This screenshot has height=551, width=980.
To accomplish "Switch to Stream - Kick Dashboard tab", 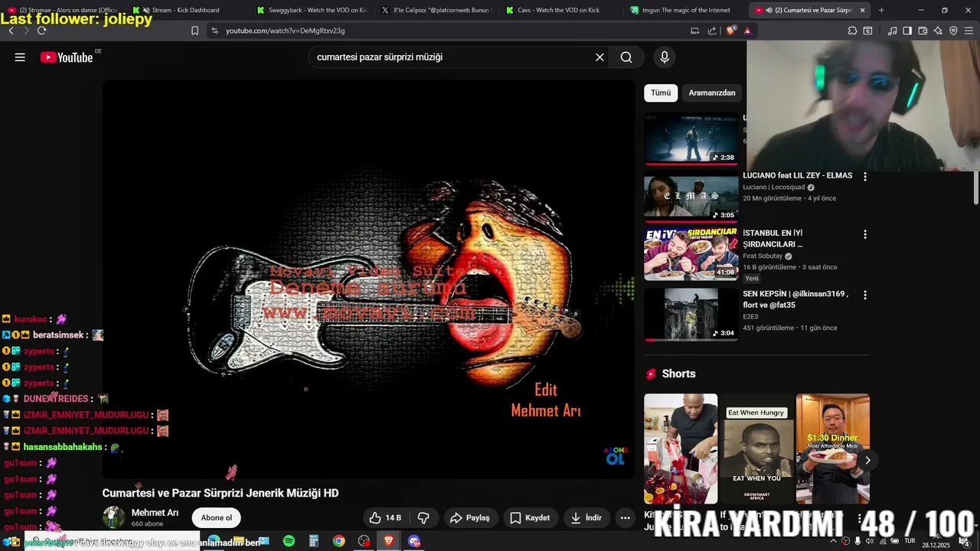I will [x=185, y=10].
